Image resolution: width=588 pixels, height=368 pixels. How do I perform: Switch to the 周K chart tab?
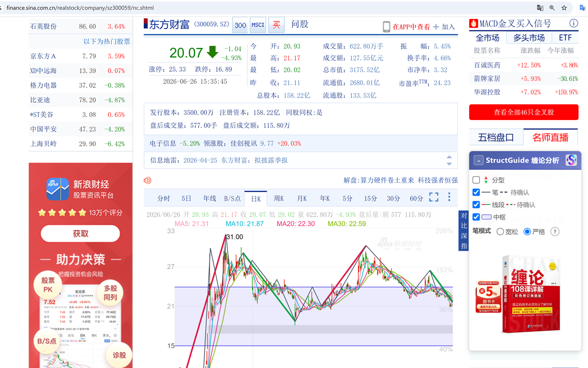coord(279,199)
